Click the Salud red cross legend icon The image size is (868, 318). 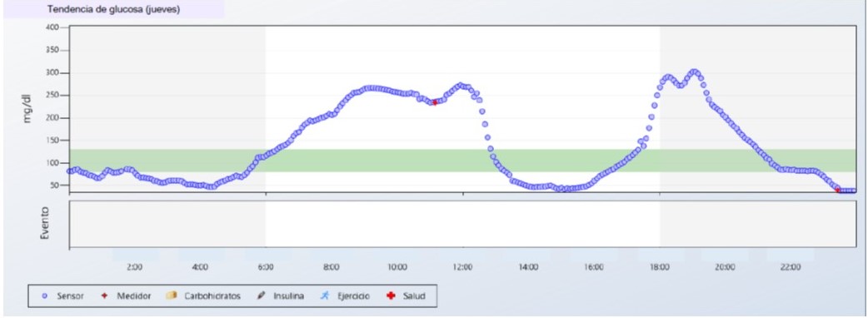click(391, 296)
